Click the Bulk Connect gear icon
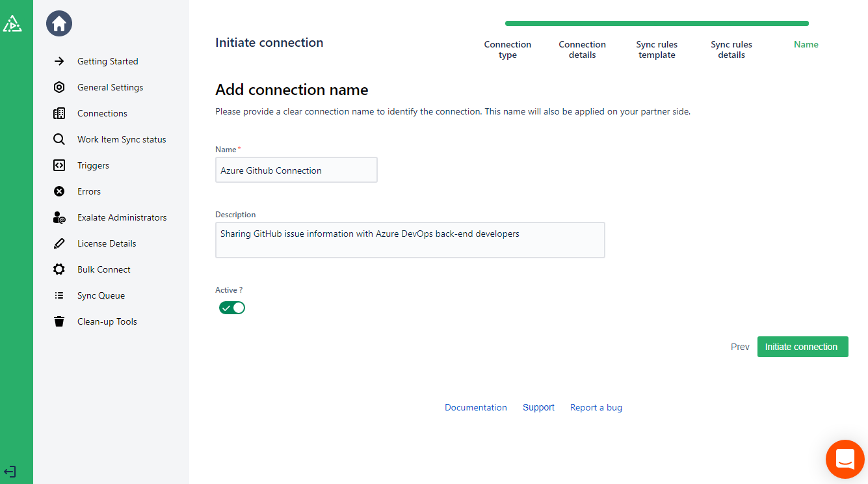 pos(59,269)
